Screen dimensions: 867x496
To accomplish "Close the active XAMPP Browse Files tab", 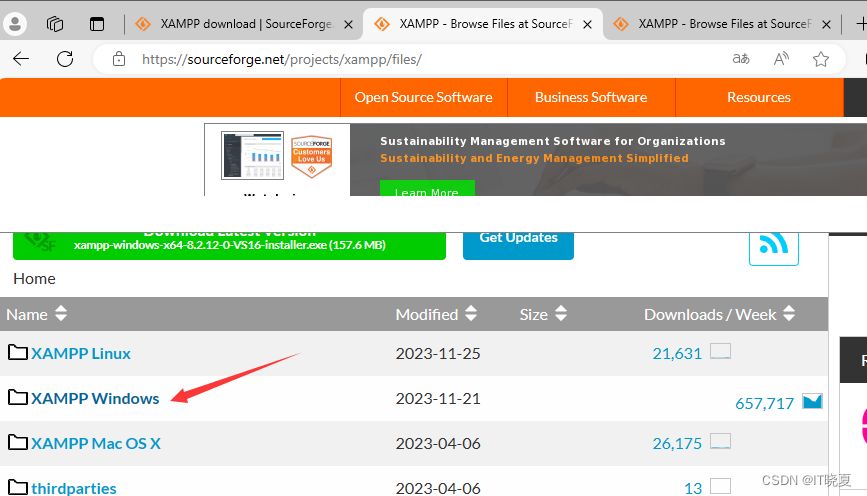I will click(587, 24).
